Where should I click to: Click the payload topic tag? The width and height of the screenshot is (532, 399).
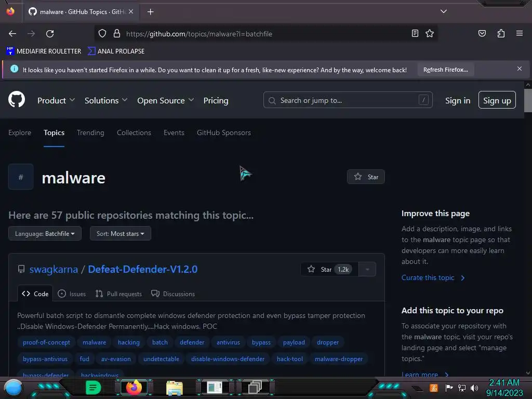tap(294, 342)
